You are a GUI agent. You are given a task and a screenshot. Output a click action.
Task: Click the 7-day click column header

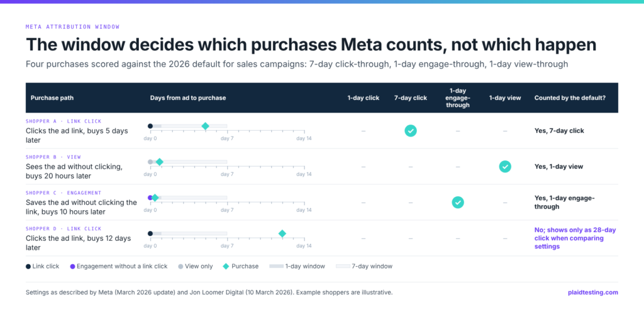point(410,98)
